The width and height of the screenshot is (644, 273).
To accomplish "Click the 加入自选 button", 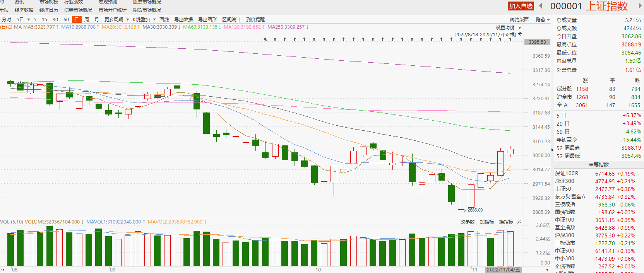I will 521,6.
